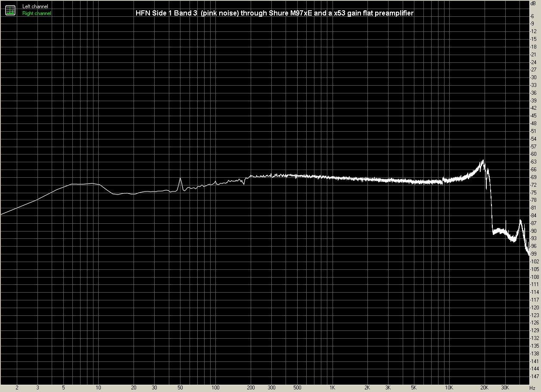Click the "-147" dB axis label

coord(534,377)
